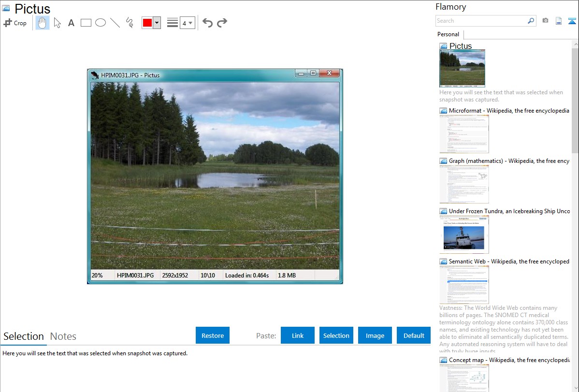Select the Crop tool
This screenshot has width=579, height=392.
15,23
